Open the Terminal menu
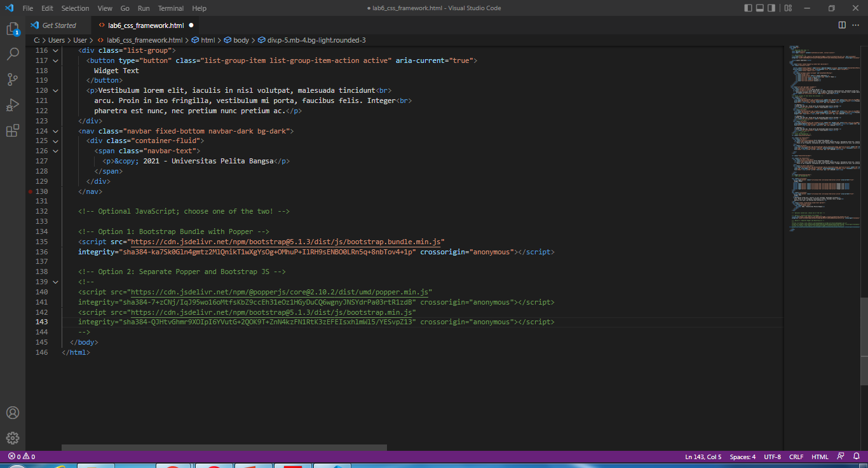 pos(170,8)
